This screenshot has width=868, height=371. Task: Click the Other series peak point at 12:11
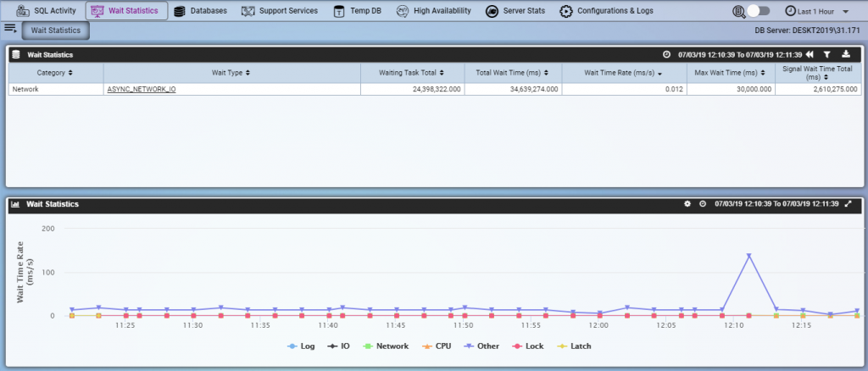(x=749, y=256)
